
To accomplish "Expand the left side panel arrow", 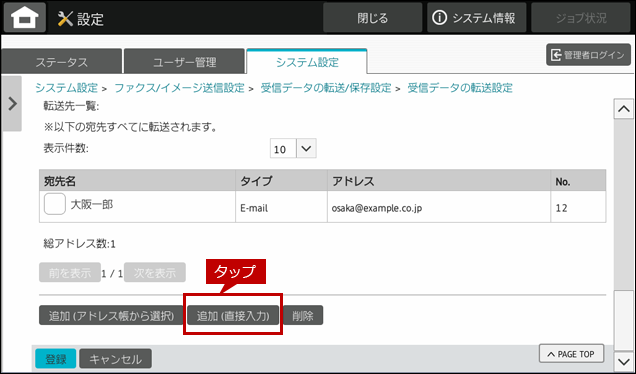I will tap(12, 104).
